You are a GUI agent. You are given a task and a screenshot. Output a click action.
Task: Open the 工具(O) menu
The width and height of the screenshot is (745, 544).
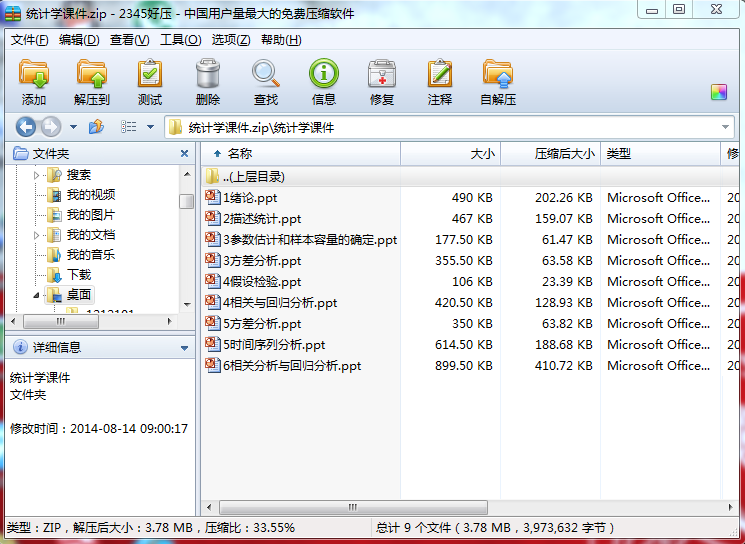pos(181,40)
